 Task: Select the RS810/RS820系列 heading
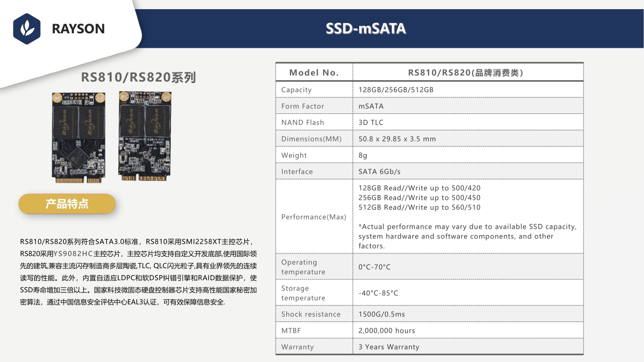click(138, 78)
